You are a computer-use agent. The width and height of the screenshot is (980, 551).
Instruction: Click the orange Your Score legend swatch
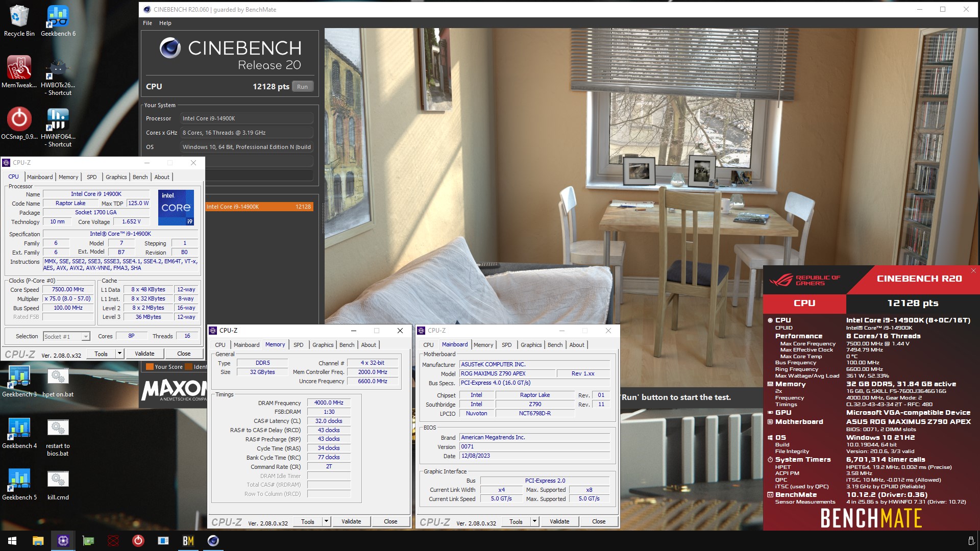pos(150,367)
